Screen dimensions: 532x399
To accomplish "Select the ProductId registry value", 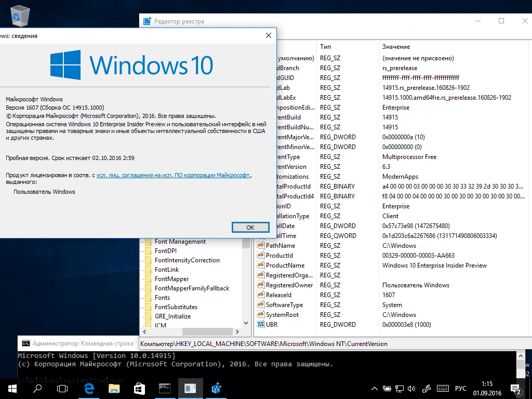I will pos(279,256).
